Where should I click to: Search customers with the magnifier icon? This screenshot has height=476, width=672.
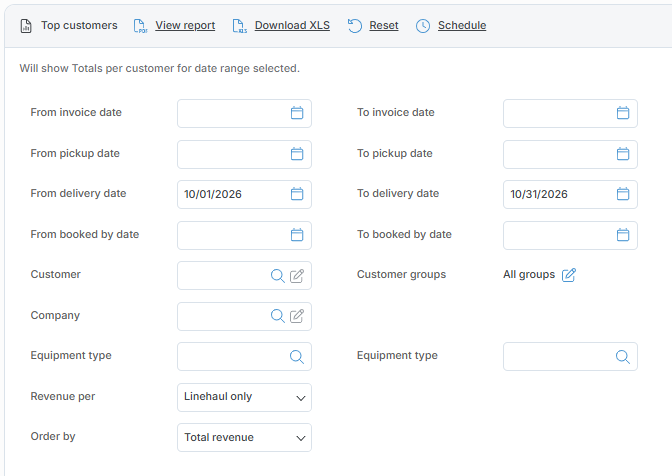[278, 275]
